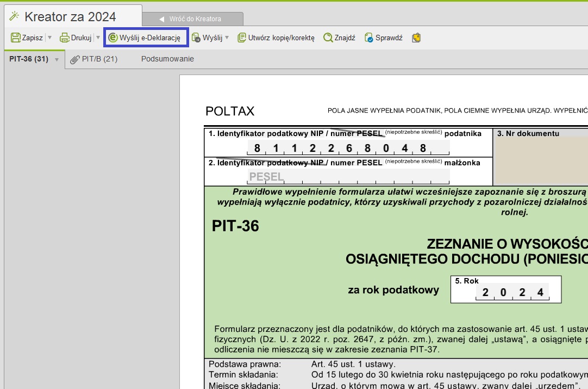Screen dimensions: 588x389
Task: Click the Drukuj printer icon
Action: (65, 38)
